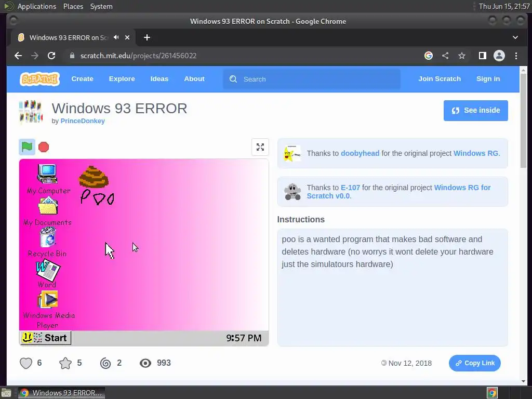Favorite the project with star icon
The width and height of the screenshot is (532, 399).
[x=65, y=363]
